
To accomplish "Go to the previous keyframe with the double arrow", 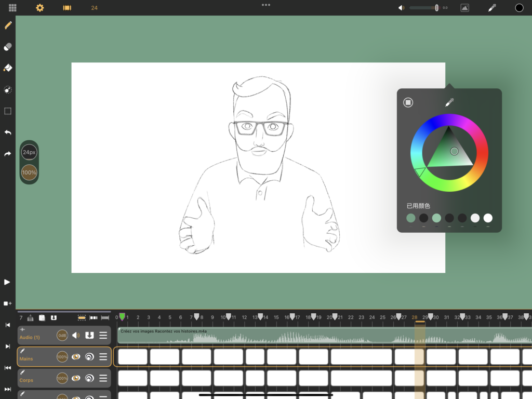I will click(x=7, y=367).
